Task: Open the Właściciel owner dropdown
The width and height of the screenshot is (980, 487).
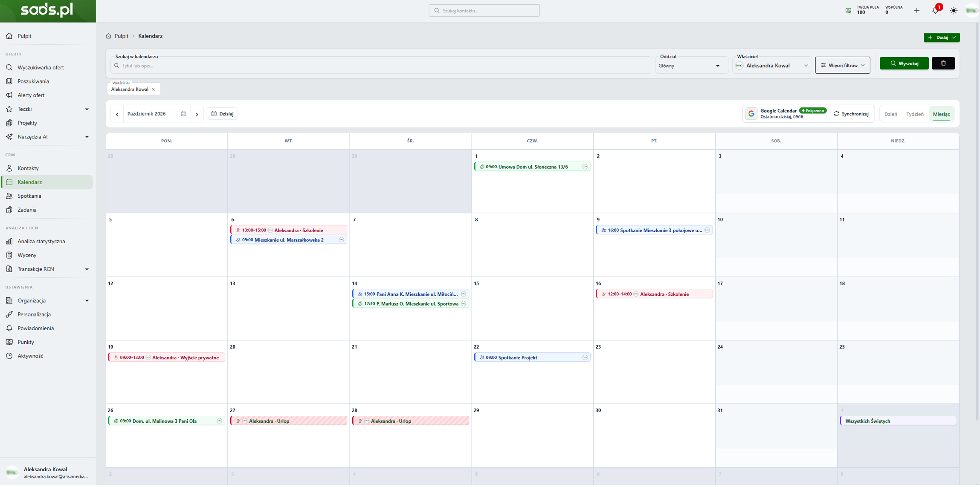Action: (x=772, y=66)
